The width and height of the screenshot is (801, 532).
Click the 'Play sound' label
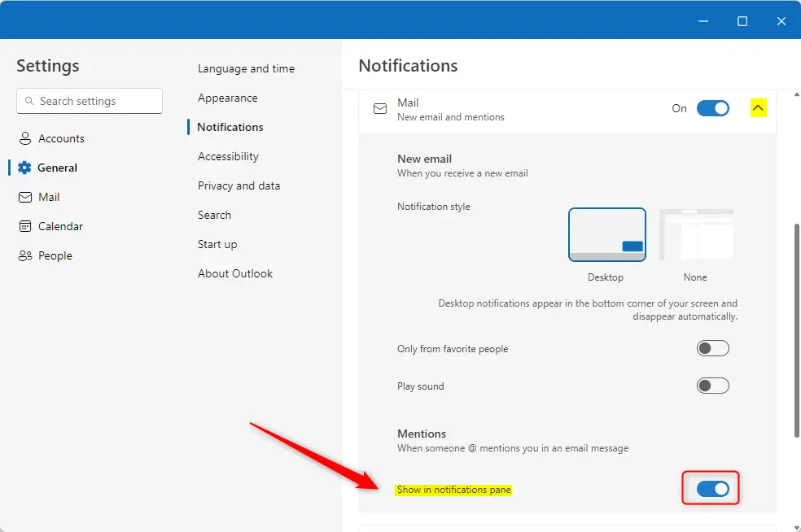coord(420,386)
